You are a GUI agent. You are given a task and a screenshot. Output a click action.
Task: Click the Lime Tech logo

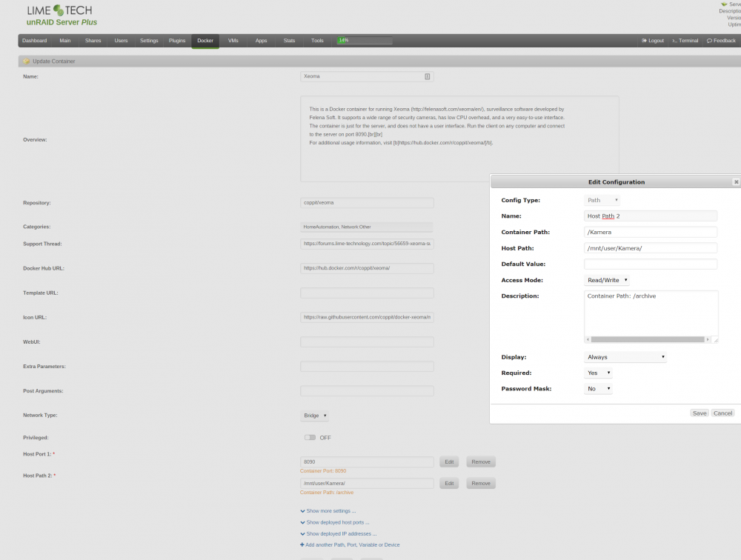click(59, 10)
